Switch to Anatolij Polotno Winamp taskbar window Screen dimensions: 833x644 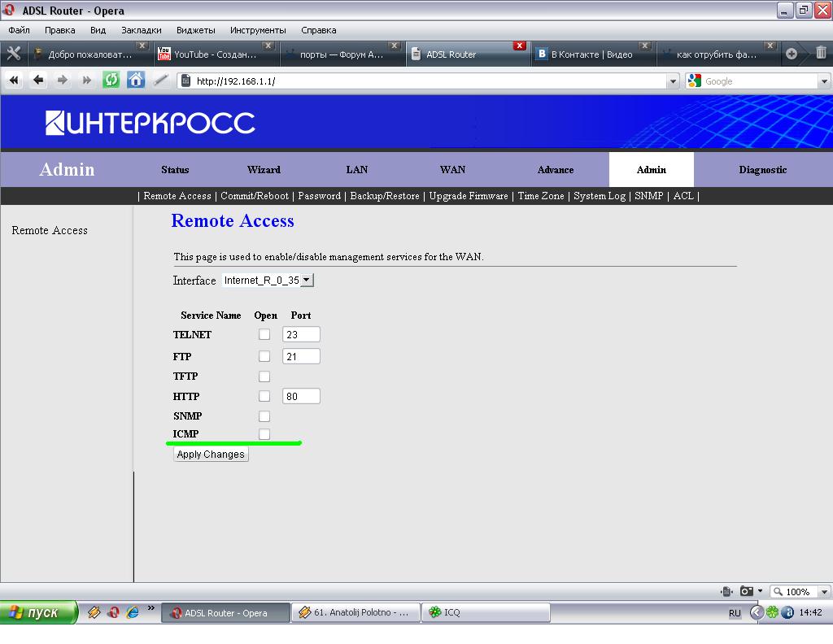(355, 612)
